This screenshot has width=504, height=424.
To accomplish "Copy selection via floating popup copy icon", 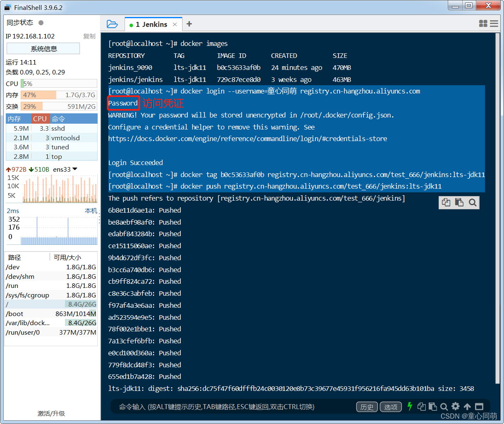I will (446, 202).
